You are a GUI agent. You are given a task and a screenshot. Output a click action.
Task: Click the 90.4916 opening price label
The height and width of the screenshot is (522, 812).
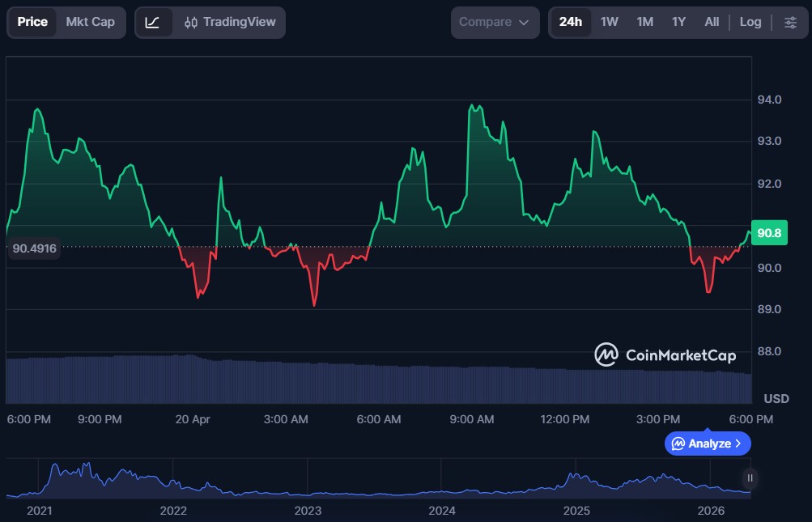pos(35,248)
